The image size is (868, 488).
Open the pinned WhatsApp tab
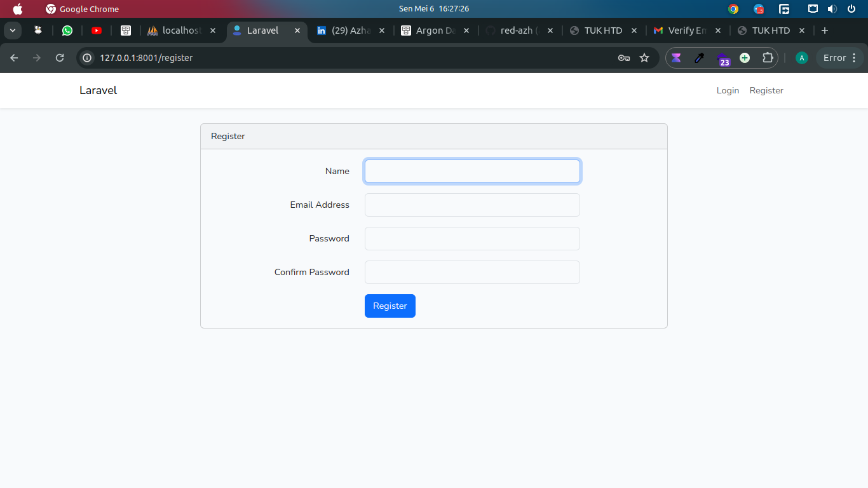point(67,30)
